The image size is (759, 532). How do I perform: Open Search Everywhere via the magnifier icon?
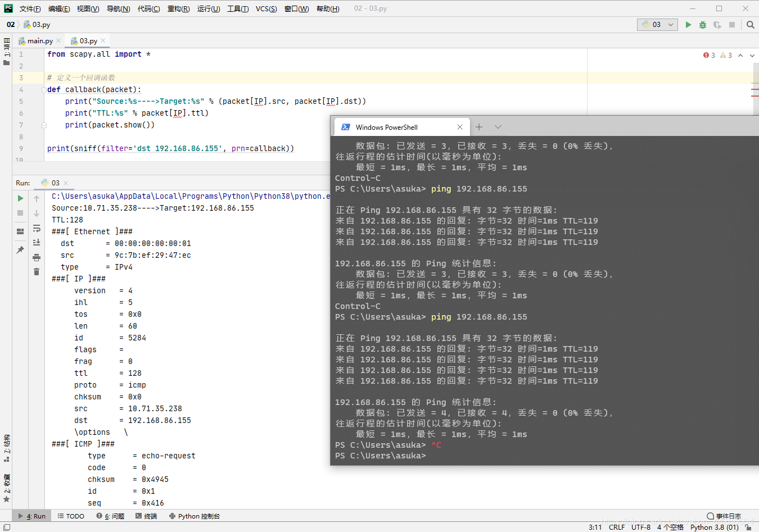coord(752,24)
